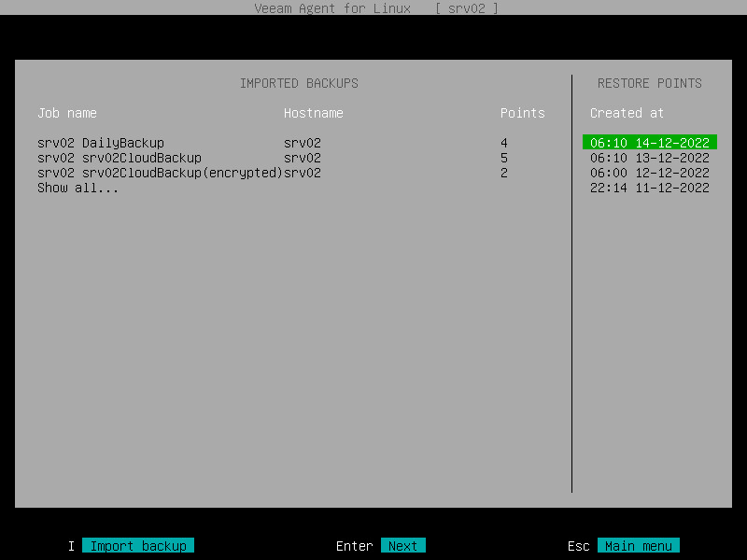This screenshot has height=560, width=747.
Task: Click Next to proceed with restore
Action: 402,545
